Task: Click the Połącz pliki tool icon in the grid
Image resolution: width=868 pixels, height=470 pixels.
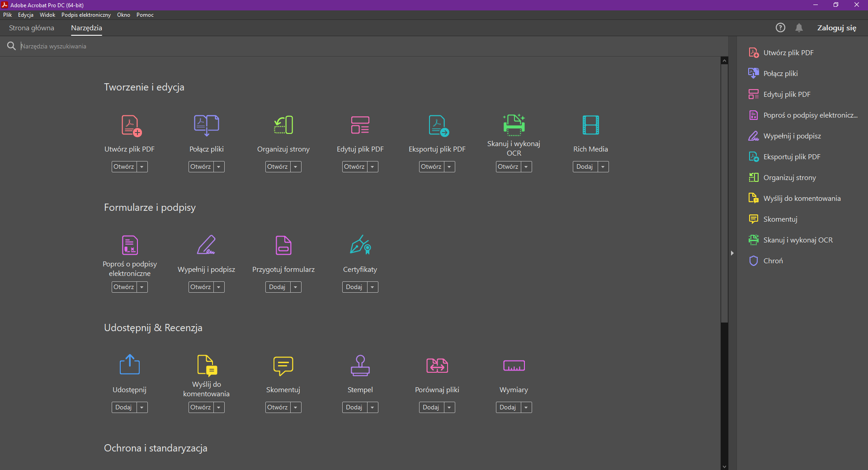Action: tap(207, 125)
